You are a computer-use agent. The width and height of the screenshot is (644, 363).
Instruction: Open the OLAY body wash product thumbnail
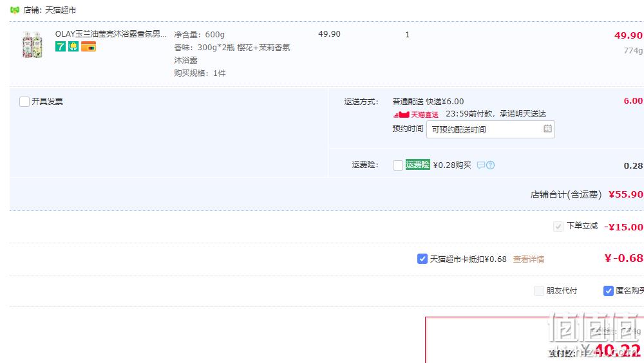tap(32, 44)
